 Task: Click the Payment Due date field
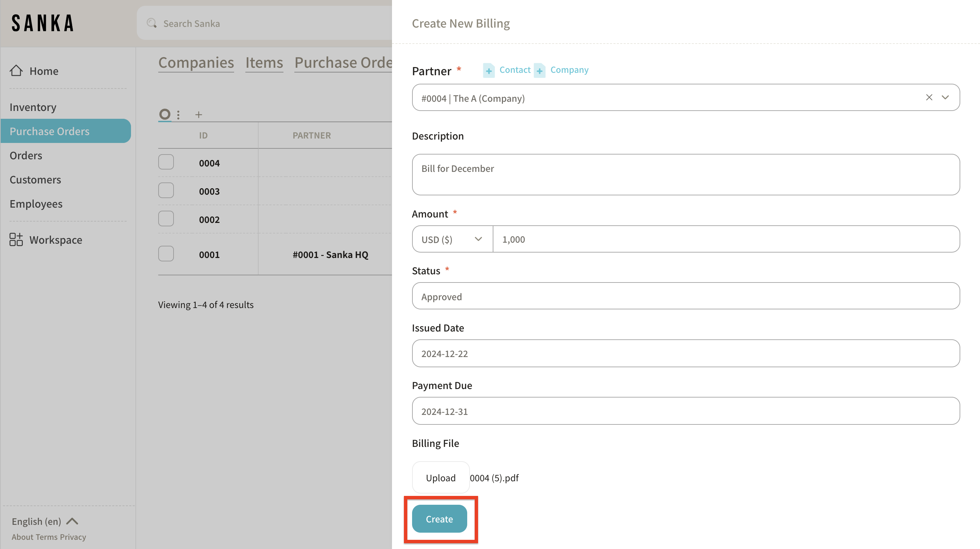686,411
